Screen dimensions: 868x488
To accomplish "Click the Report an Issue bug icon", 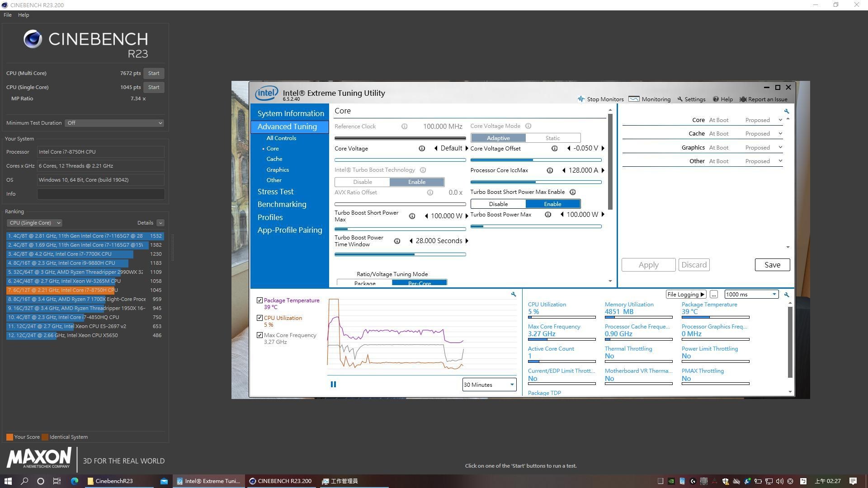I will (743, 99).
